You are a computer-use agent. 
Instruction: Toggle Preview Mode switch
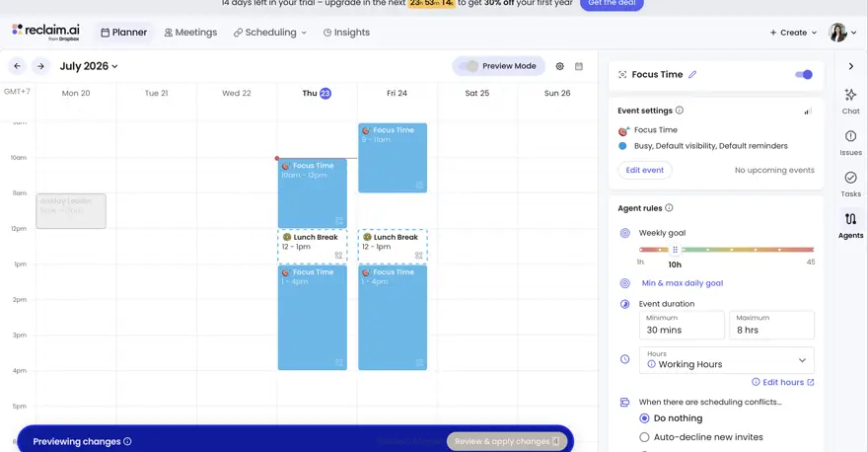(x=469, y=66)
